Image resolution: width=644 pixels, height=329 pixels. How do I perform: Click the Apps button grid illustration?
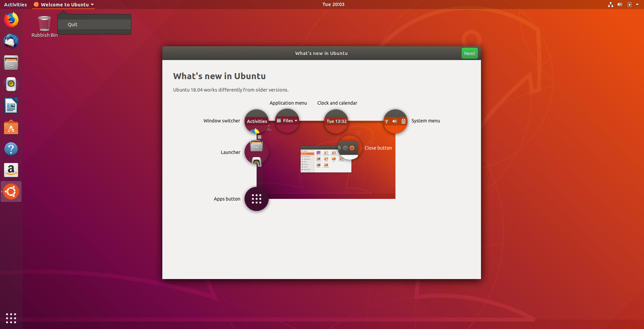tap(257, 199)
